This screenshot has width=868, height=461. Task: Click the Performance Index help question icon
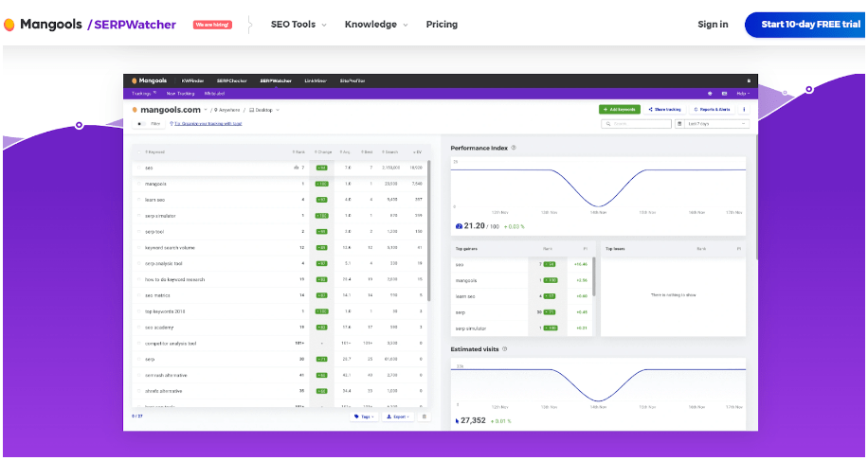(514, 148)
